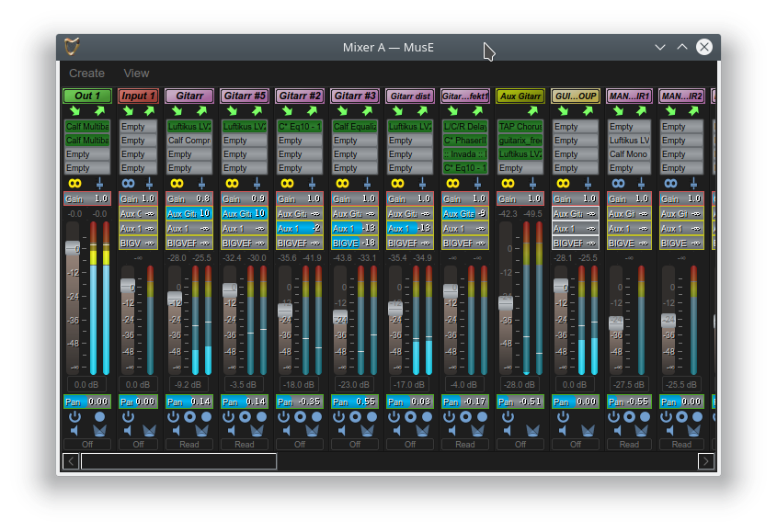The image size is (777, 532).
Task: Click the Pan slider on Gitarr #3 strip
Action: pos(355,402)
